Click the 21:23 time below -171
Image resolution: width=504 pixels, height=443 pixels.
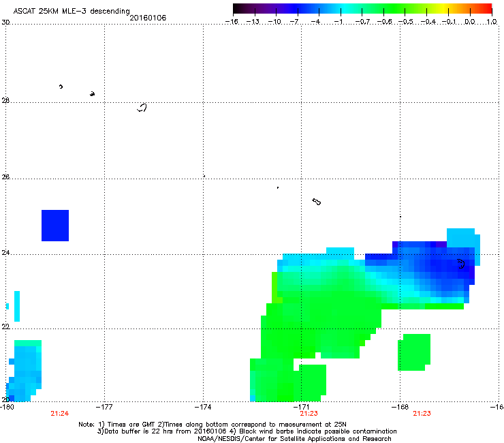(x=309, y=414)
